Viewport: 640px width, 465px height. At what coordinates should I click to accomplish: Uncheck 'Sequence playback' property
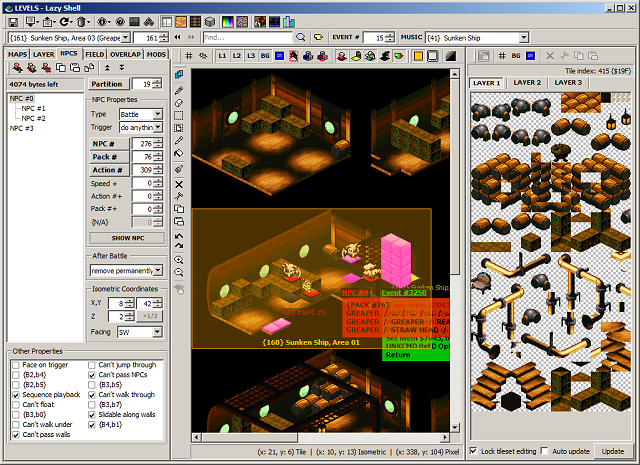point(15,395)
